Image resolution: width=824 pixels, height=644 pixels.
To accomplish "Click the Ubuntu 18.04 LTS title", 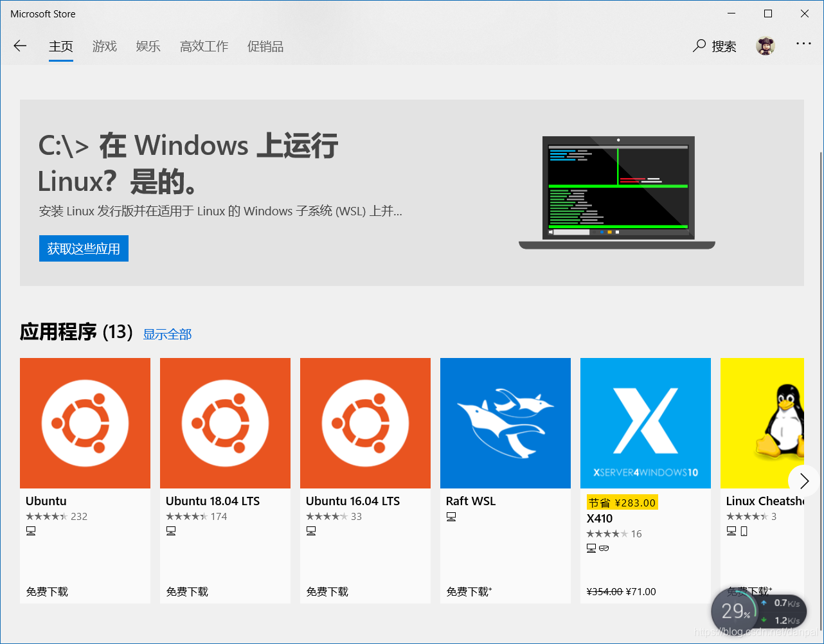I will 213,501.
